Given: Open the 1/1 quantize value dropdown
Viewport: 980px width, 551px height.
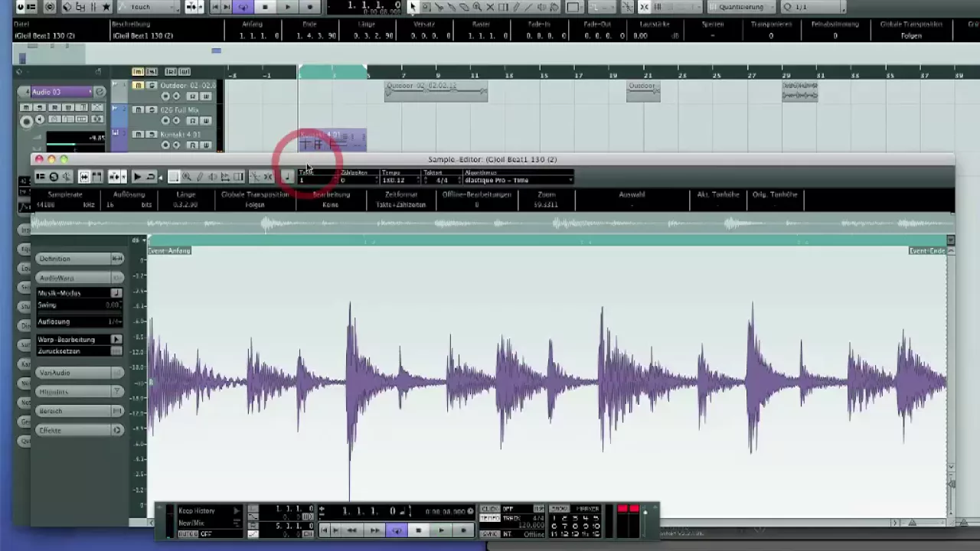Looking at the screenshot, I should point(812,7).
